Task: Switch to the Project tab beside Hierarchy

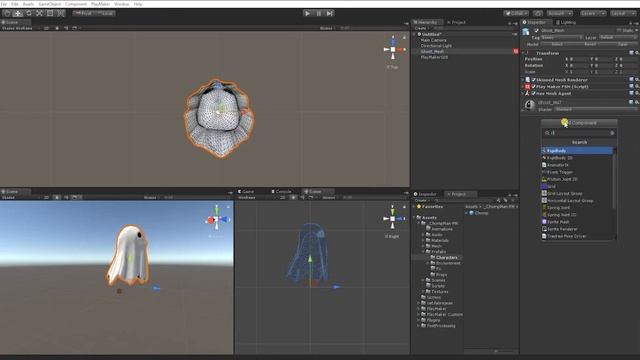Action: click(x=456, y=22)
